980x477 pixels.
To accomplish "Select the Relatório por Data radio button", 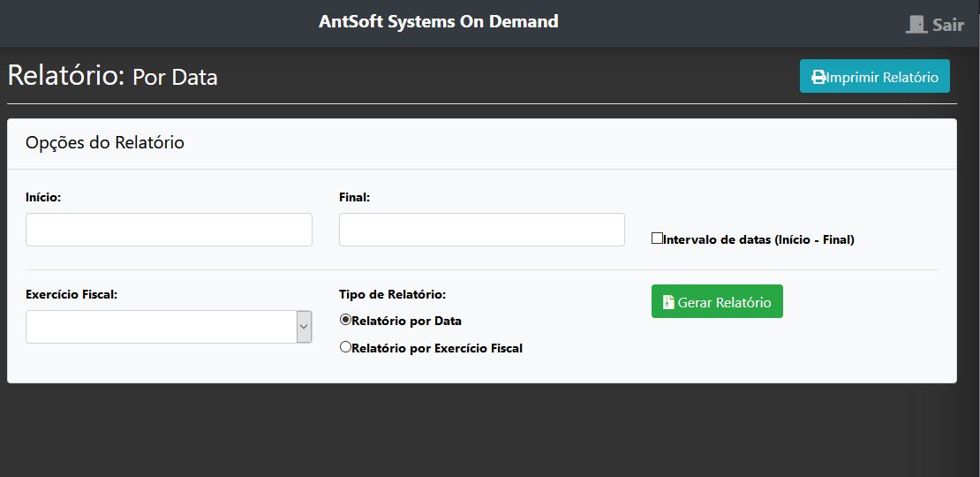I will [x=345, y=320].
